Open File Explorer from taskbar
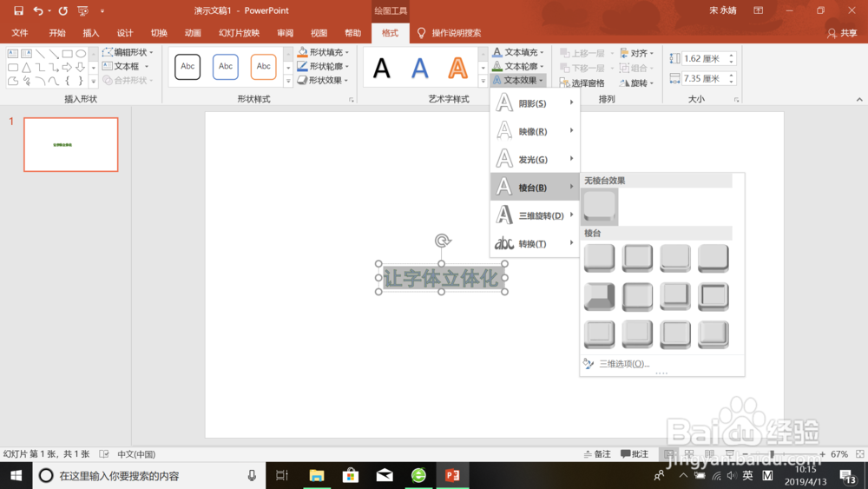Image resolution: width=868 pixels, height=489 pixels. pos(317,475)
